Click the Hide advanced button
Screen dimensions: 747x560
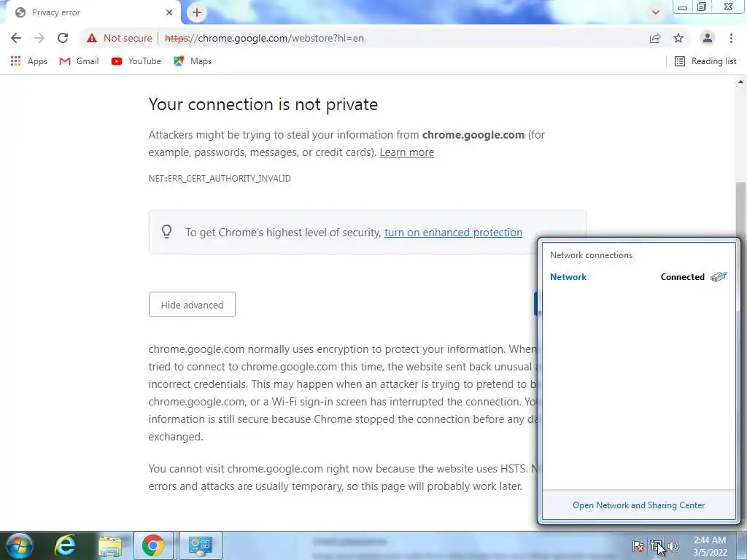pos(192,304)
